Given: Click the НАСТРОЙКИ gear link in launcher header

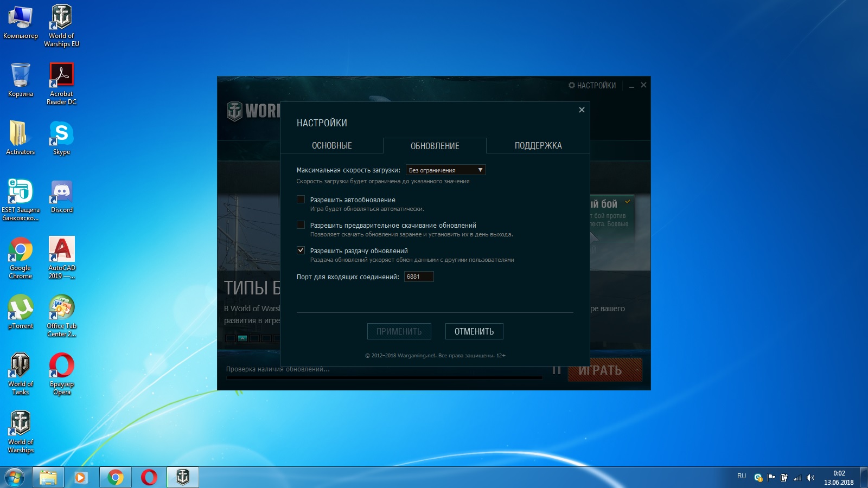Looking at the screenshot, I should coord(592,86).
